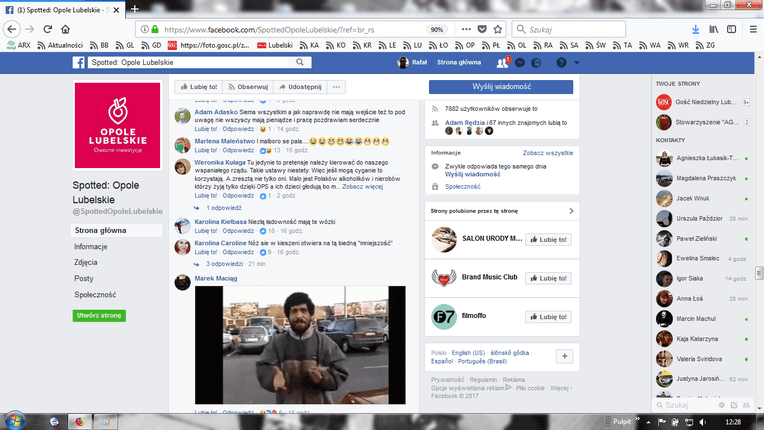Open the 'Aktualności' bookmark feed
This screenshot has height=430, width=764.
60,45
